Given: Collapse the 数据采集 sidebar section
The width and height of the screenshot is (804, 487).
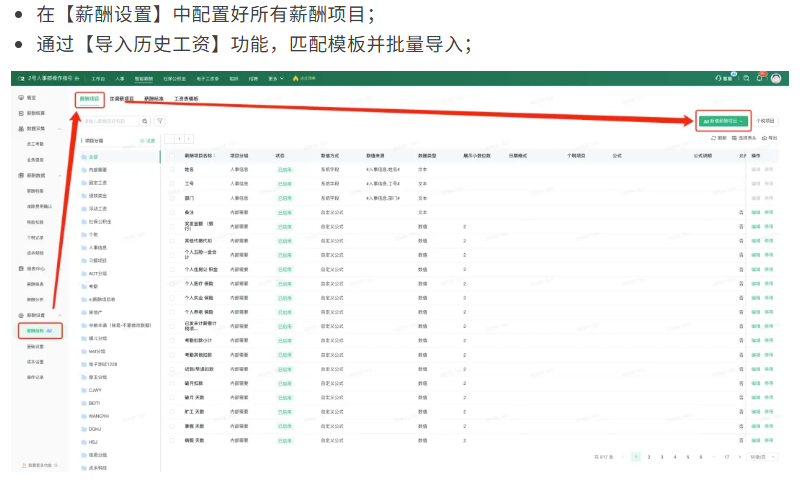Looking at the screenshot, I should (59, 129).
